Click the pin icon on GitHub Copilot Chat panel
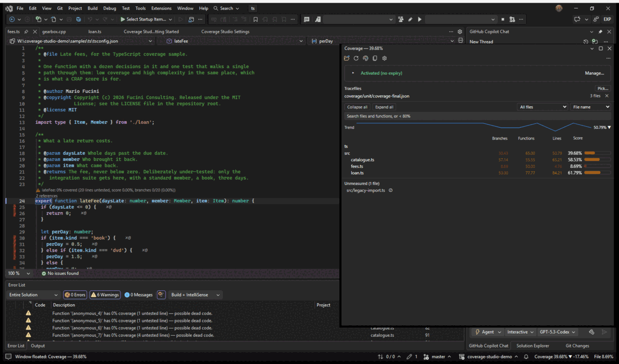The image size is (619, 364). point(600,31)
